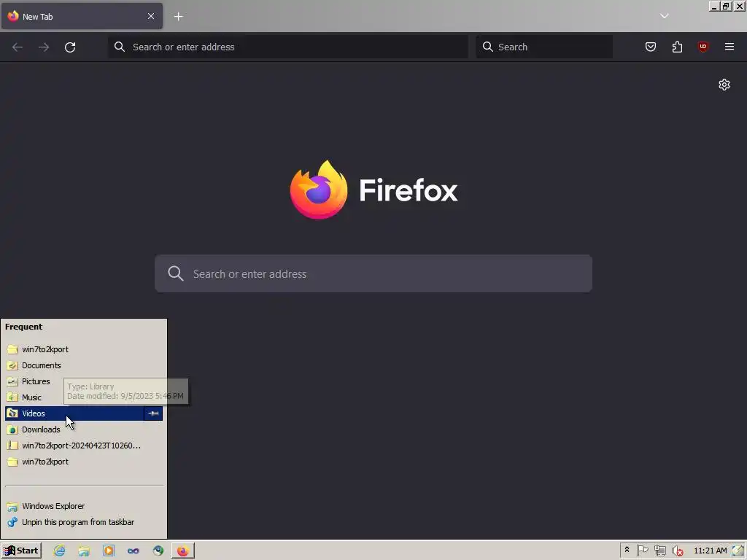This screenshot has width=747, height=560.
Task: Focus the toolbar address bar
Action: tap(288, 47)
